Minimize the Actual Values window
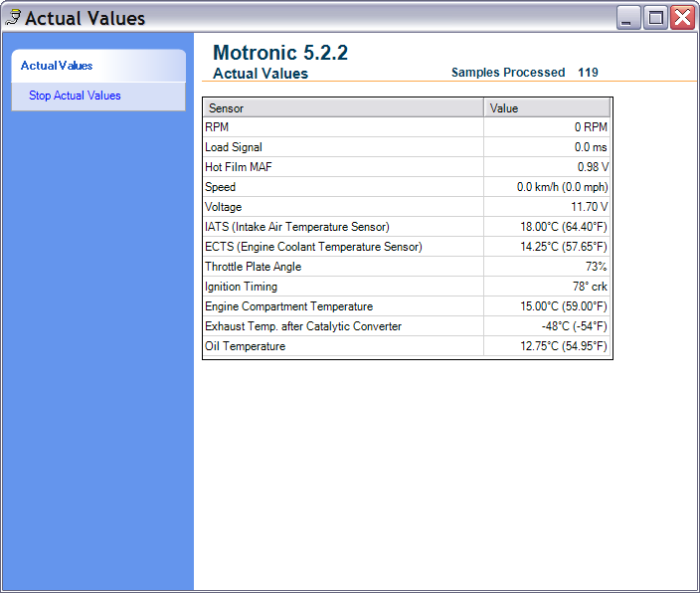The width and height of the screenshot is (700, 593). [628, 18]
